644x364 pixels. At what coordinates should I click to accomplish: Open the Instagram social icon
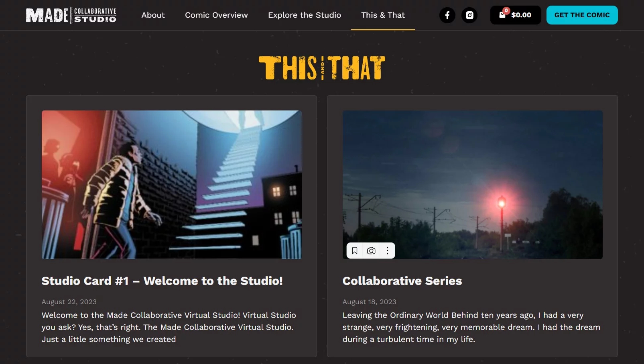[469, 15]
